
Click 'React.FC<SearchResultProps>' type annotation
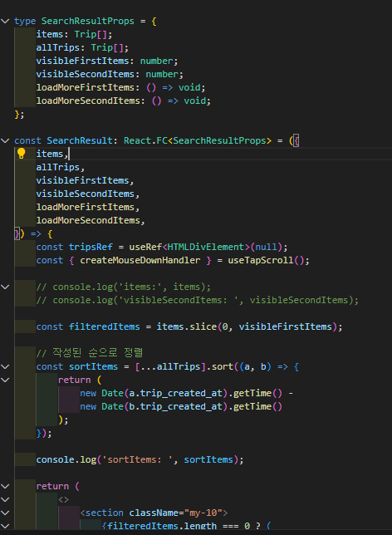[198, 140]
